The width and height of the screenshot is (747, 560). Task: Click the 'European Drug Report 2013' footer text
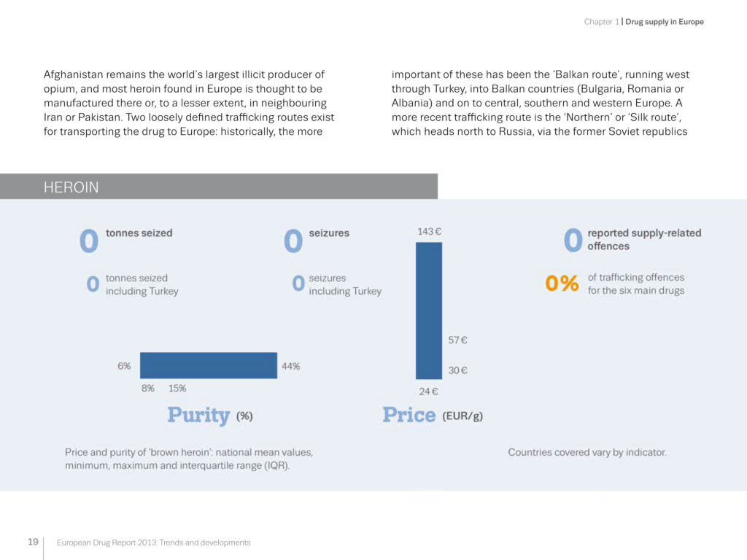coord(154,542)
